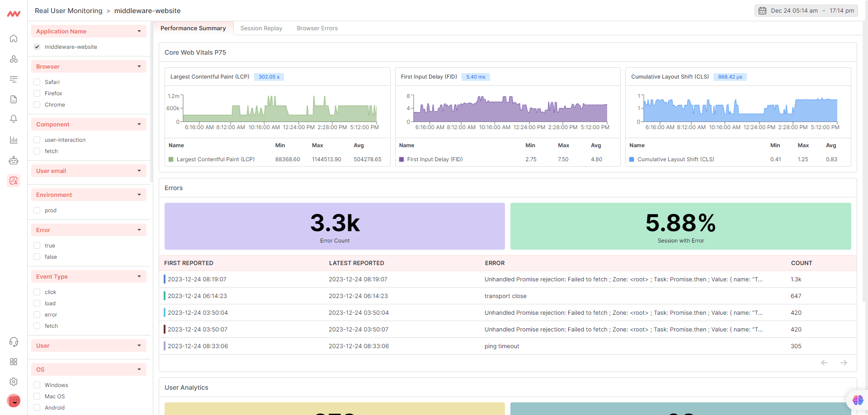Open the settings gear icon
Viewport: 868px width, 415px height.
(14, 382)
